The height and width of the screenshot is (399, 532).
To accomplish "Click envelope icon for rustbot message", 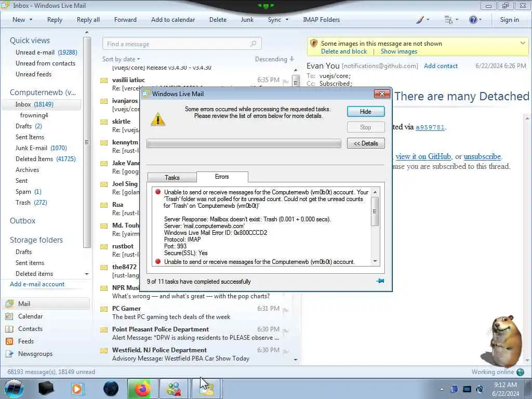I will (x=104, y=247).
